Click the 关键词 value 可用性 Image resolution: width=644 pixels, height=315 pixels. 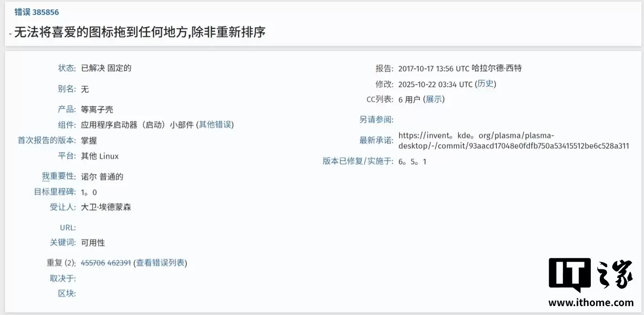coord(93,243)
